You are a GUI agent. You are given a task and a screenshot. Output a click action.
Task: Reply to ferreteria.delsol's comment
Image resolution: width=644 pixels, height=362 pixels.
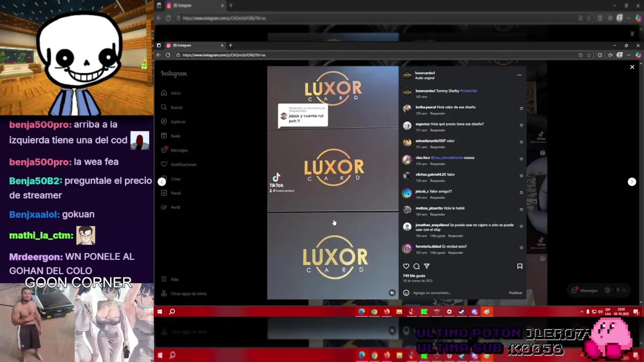(x=455, y=252)
